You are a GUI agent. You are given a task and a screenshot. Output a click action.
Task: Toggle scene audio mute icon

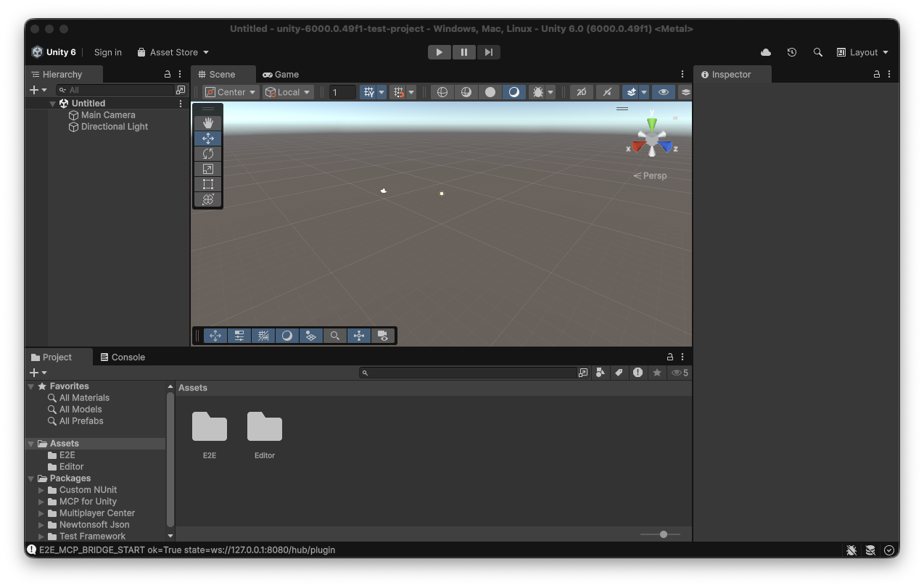(607, 92)
